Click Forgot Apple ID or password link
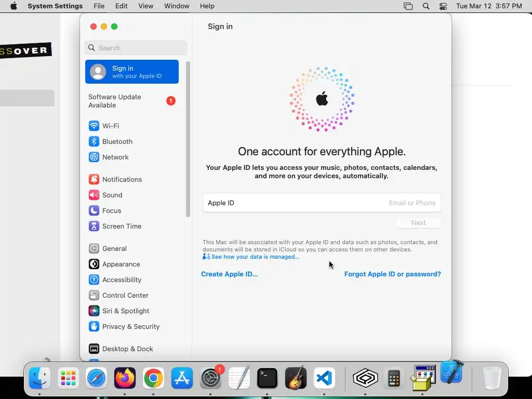This screenshot has height=399, width=532. click(x=393, y=274)
